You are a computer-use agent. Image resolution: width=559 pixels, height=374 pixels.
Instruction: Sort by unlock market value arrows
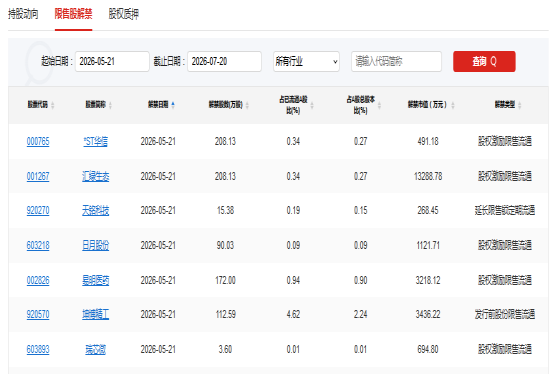453,105
